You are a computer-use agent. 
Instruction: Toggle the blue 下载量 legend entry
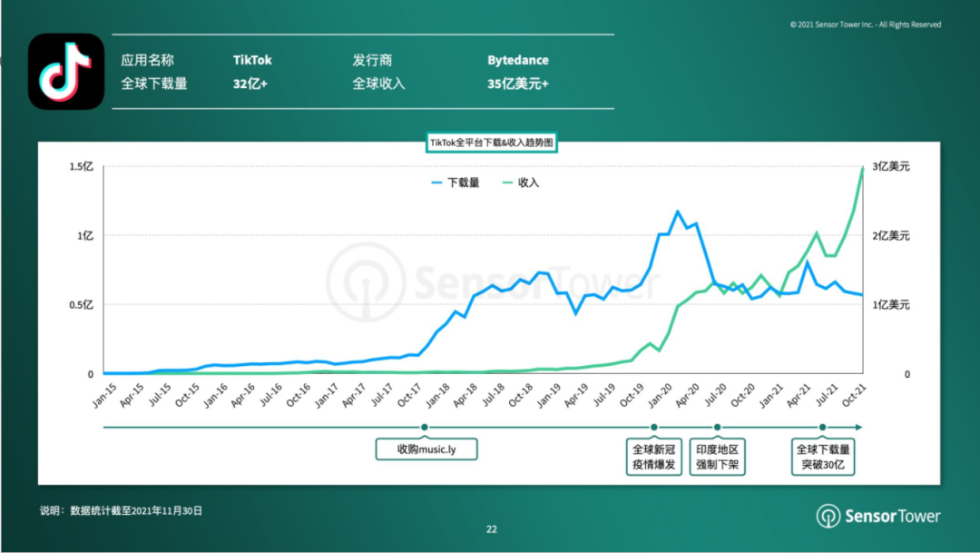(456, 183)
